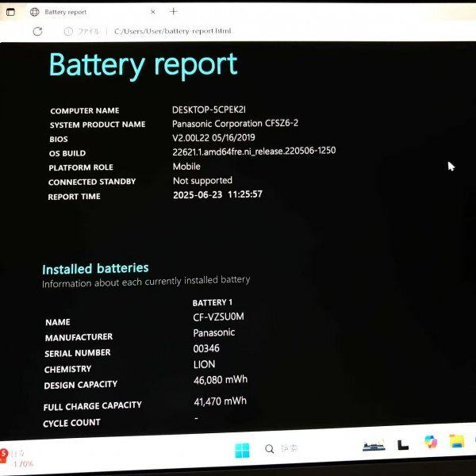The image size is (476, 476).
Task: Click the globe icon on Battery report tab
Action: coord(35,12)
